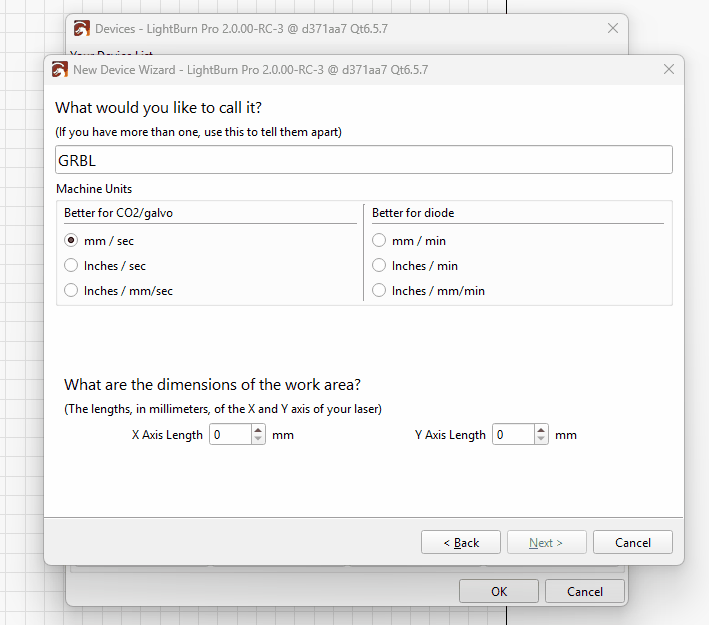Screen dimensions: 709x625
Task: Click the 'Machine Units' label
Action: click(94, 189)
